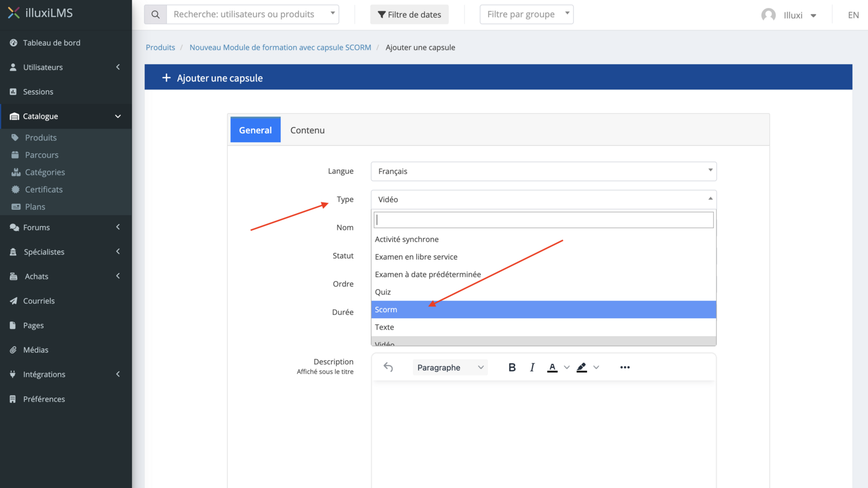Image resolution: width=868 pixels, height=488 pixels.
Task: Click the Médias paperclip icon
Action: tap(13, 350)
